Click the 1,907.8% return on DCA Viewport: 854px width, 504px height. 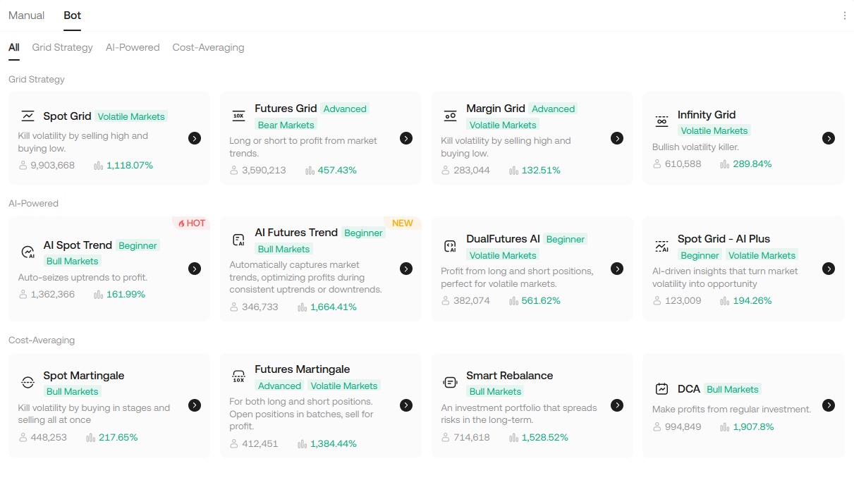[x=753, y=427]
